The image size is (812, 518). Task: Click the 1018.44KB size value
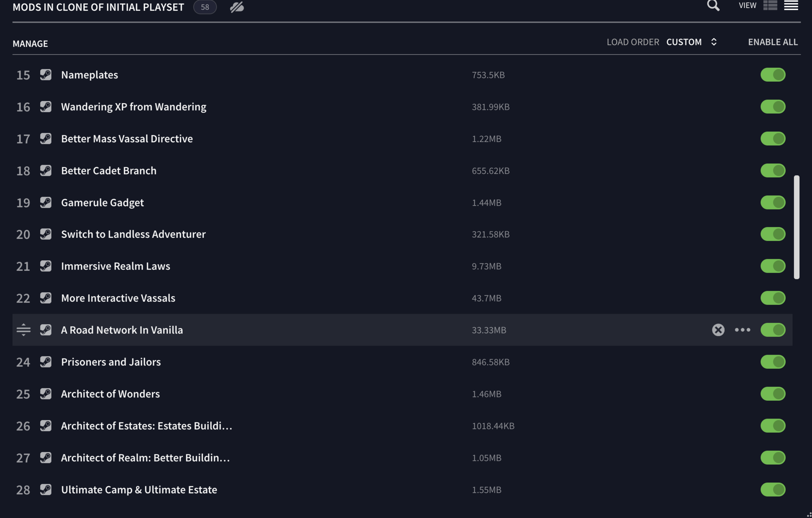[x=493, y=425]
